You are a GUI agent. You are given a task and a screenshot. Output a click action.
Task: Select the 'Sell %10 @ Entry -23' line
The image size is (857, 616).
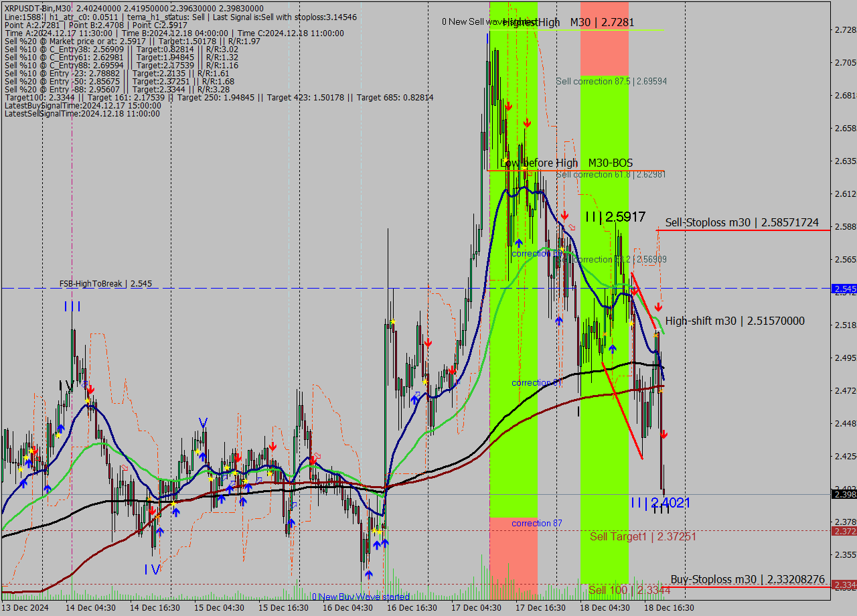[117, 73]
